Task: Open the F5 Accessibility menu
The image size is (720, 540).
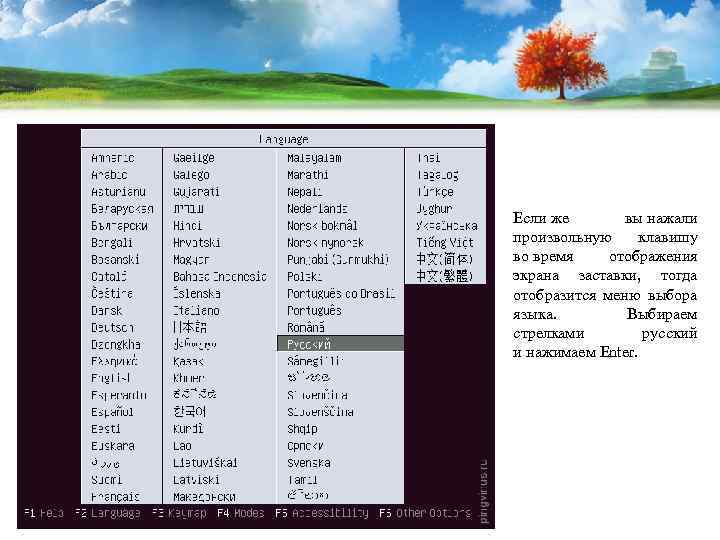Action: coord(322,512)
